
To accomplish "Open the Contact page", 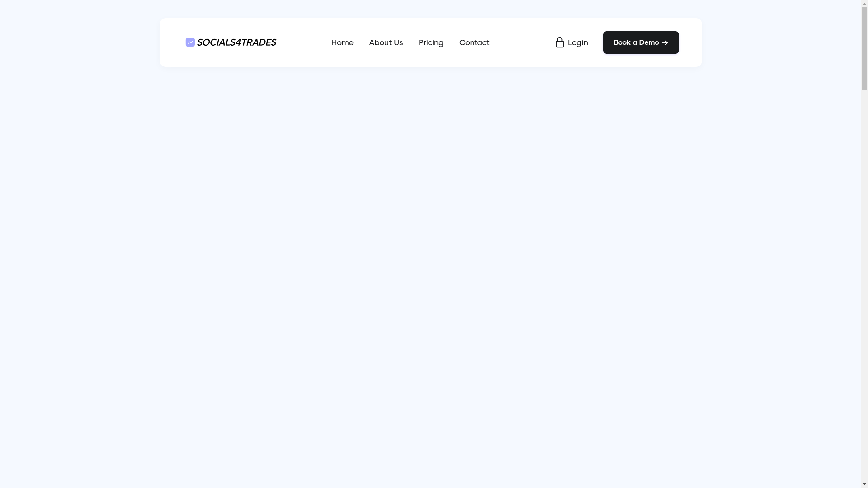I will pos(474,42).
